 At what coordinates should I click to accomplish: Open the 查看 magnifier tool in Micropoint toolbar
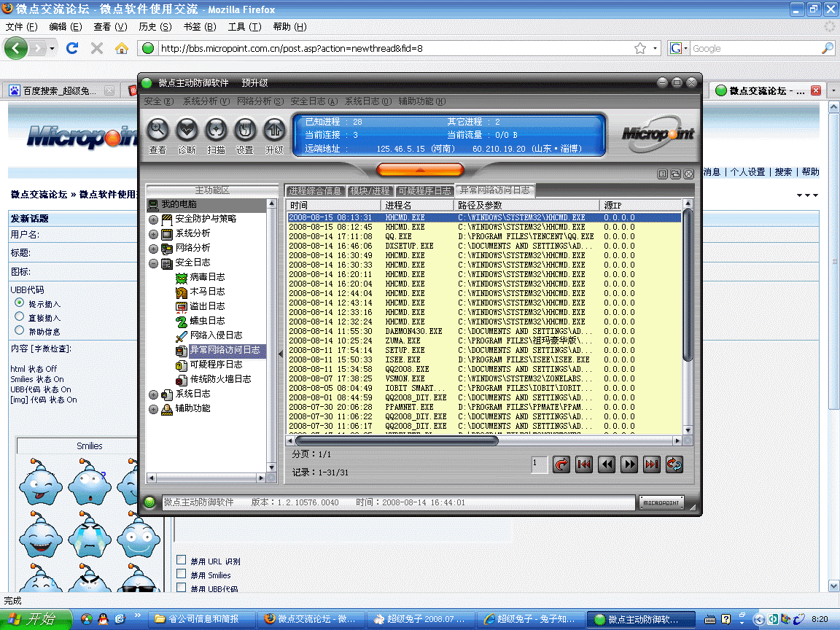pos(157,131)
